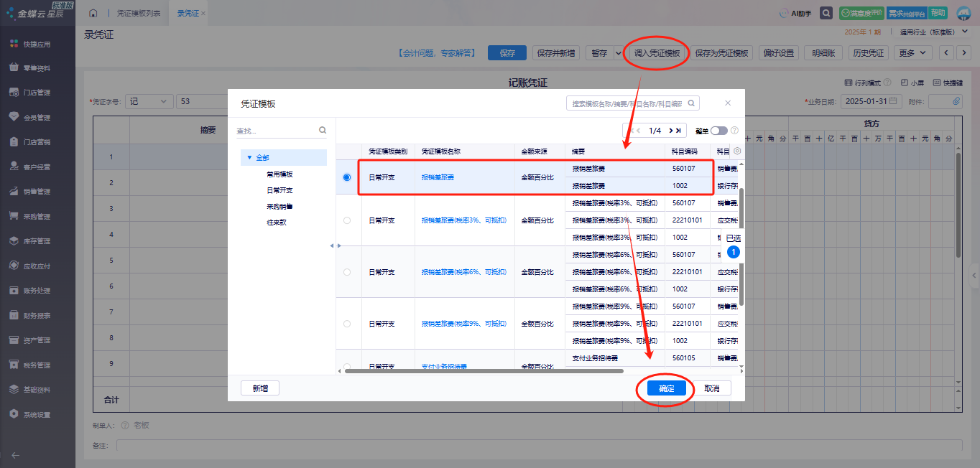The width and height of the screenshot is (980, 468).
Task: Toggle the 整单 switch
Action: click(718, 131)
